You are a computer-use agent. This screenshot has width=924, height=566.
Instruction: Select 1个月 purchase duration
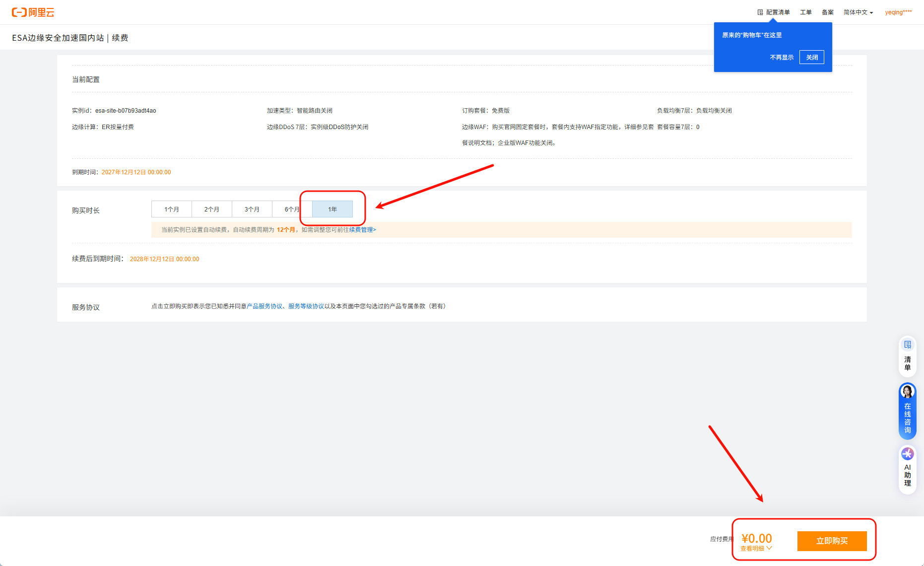(172, 210)
